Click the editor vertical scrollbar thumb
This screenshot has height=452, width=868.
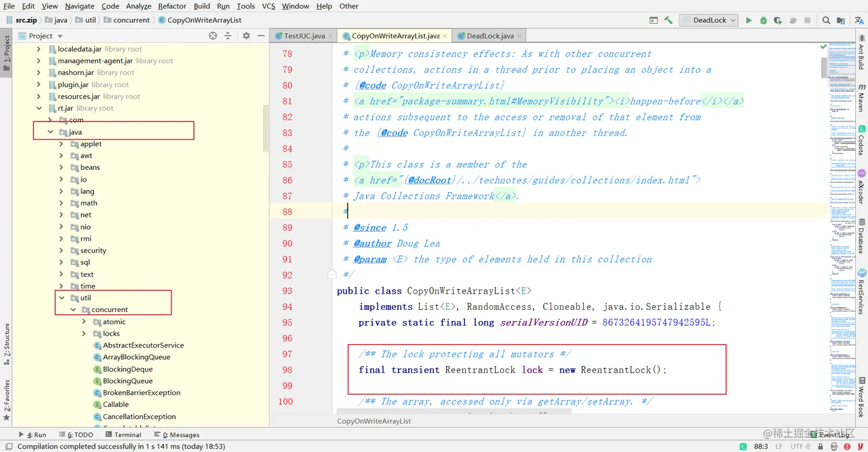pyautogui.click(x=824, y=67)
